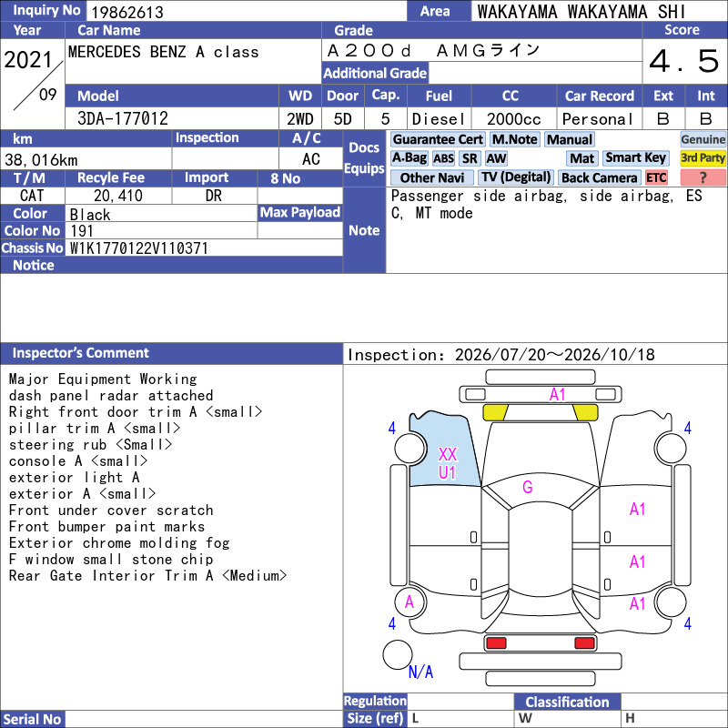
Task: Select the AW equipment badge
Action: pyautogui.click(x=496, y=158)
